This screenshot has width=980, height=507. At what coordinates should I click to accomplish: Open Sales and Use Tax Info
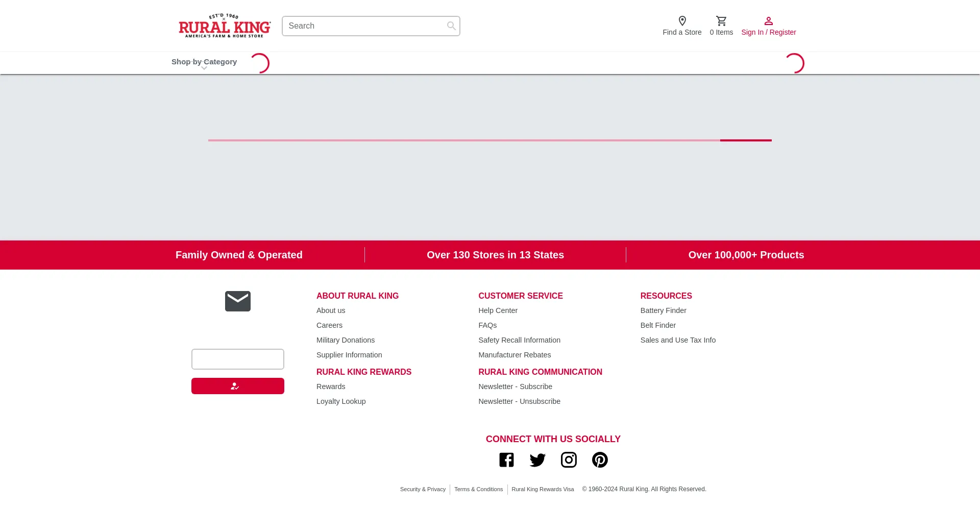click(678, 340)
